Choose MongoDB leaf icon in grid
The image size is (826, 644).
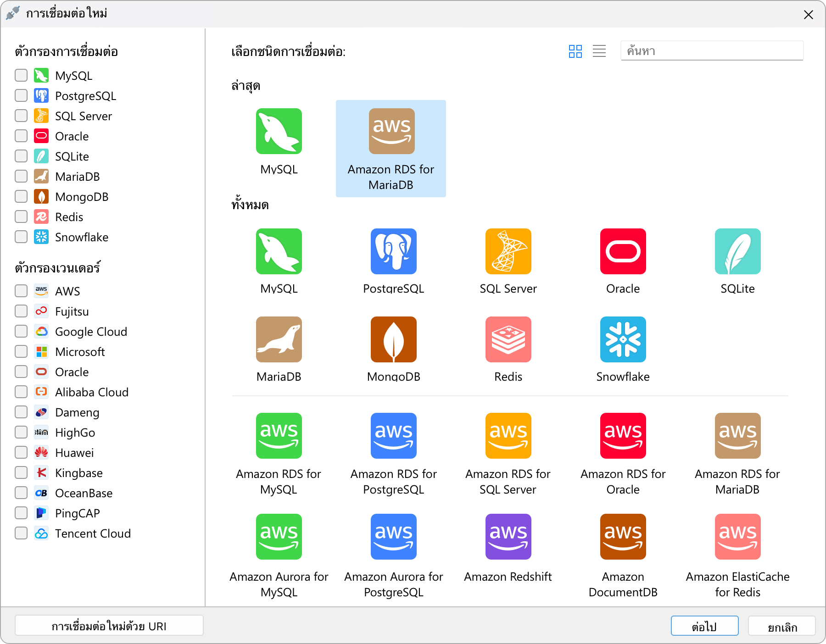(394, 339)
